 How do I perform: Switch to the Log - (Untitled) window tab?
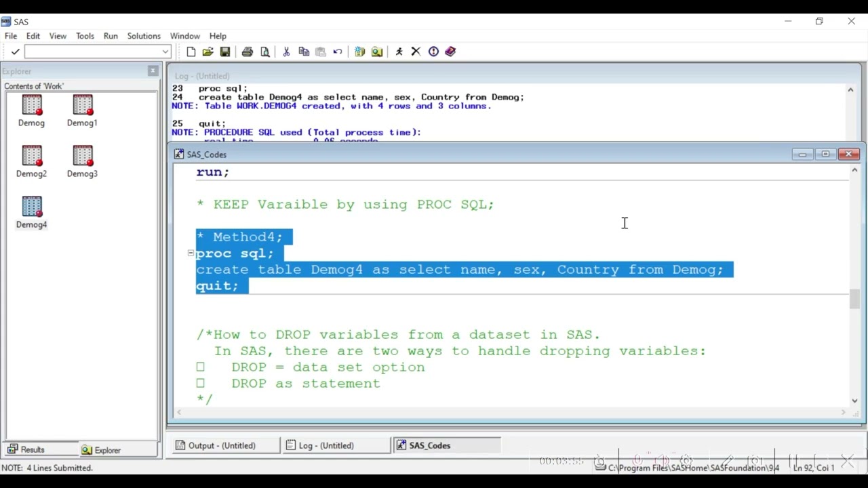point(337,445)
